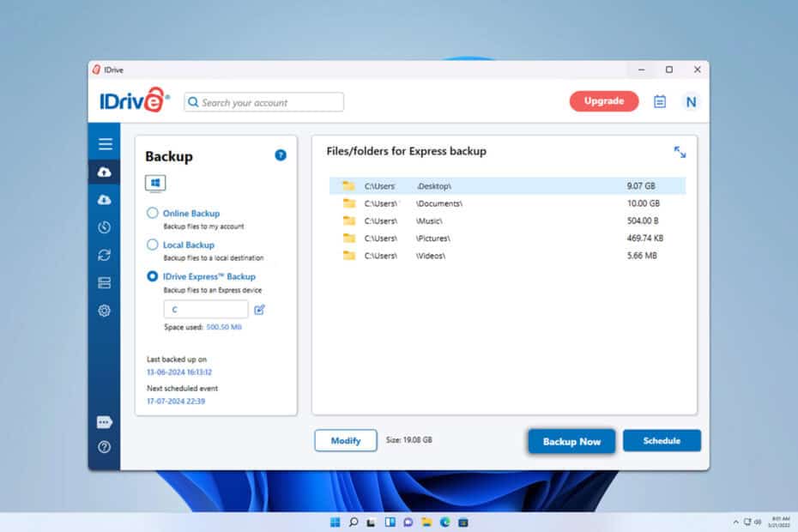
Task: Open the Settings gear sidebar icon
Action: pos(105,311)
